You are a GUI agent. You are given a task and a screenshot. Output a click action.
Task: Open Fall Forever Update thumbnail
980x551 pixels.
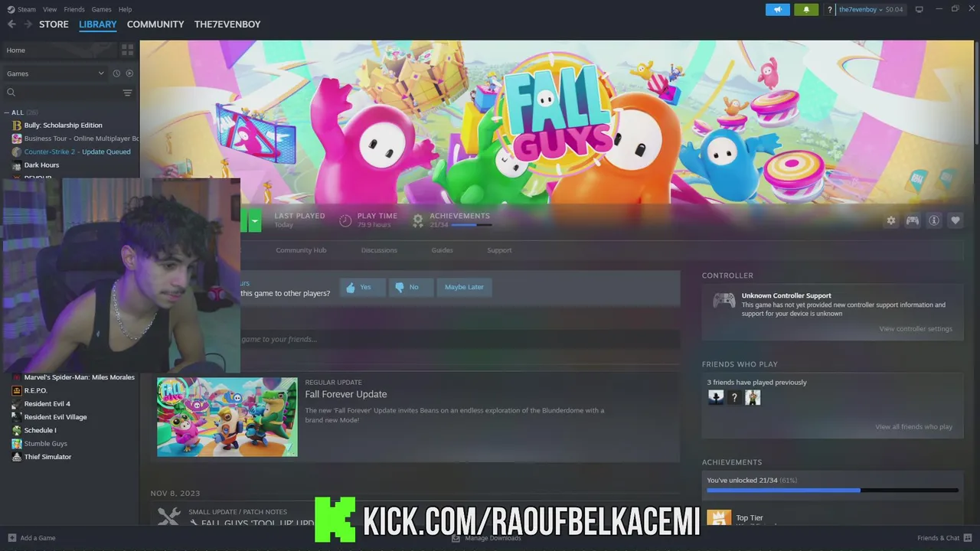point(227,417)
